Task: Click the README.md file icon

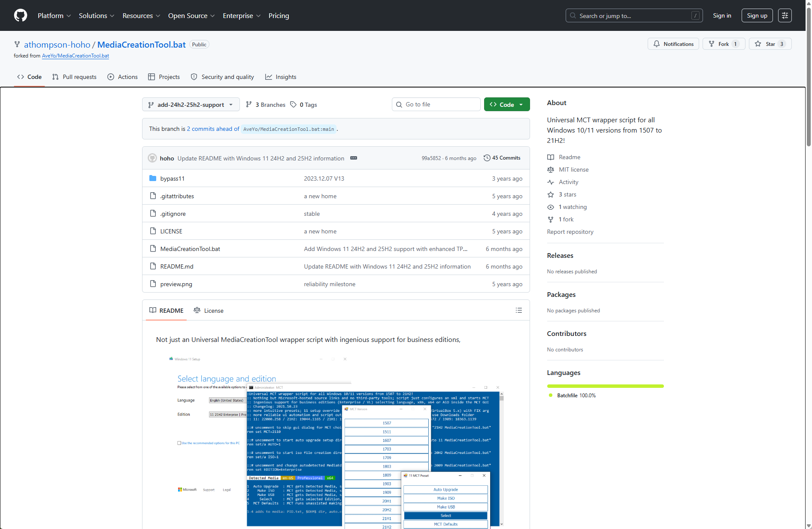Action: (x=153, y=266)
